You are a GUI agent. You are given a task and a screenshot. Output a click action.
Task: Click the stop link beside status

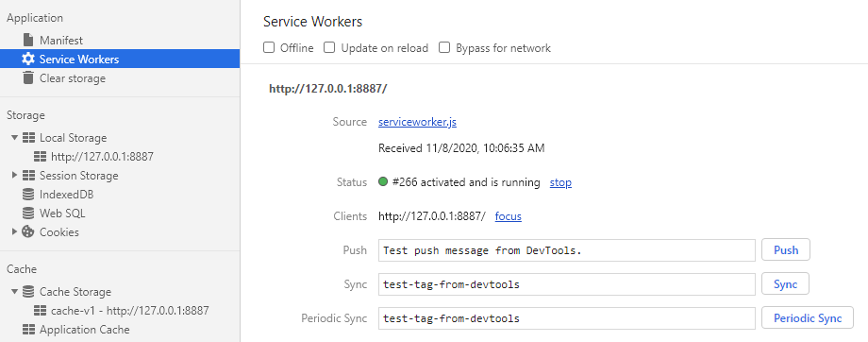pos(560,182)
